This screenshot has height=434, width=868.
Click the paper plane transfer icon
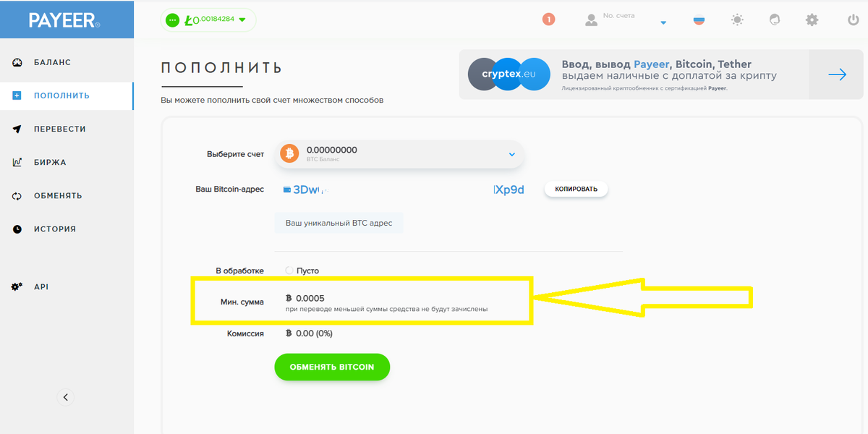(x=17, y=129)
